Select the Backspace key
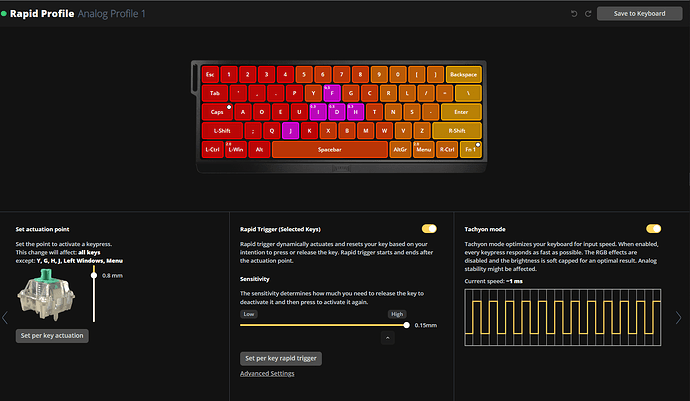690x401 pixels. [x=463, y=74]
